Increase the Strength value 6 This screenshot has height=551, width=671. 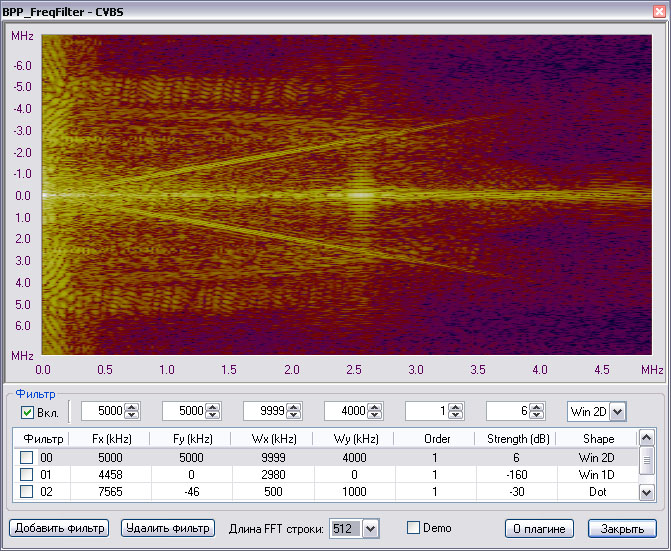537,407
